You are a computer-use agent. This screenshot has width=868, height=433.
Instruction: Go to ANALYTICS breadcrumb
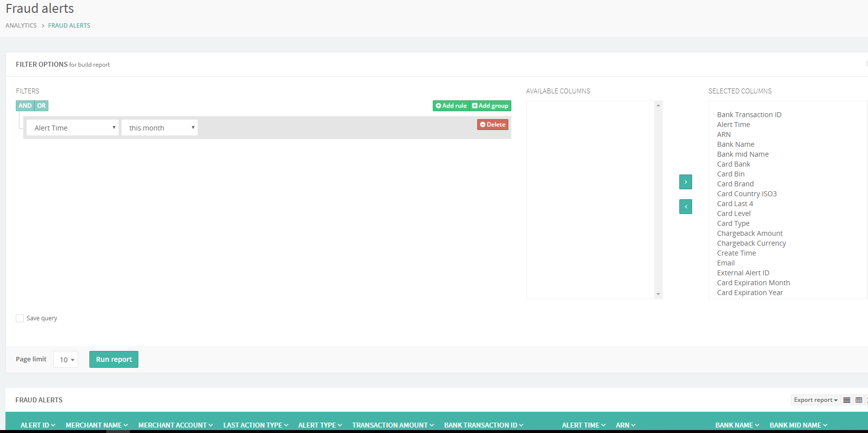point(21,26)
